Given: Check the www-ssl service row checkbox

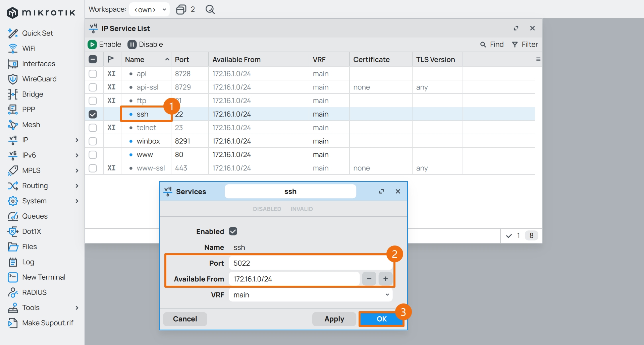Looking at the screenshot, I should (93, 168).
